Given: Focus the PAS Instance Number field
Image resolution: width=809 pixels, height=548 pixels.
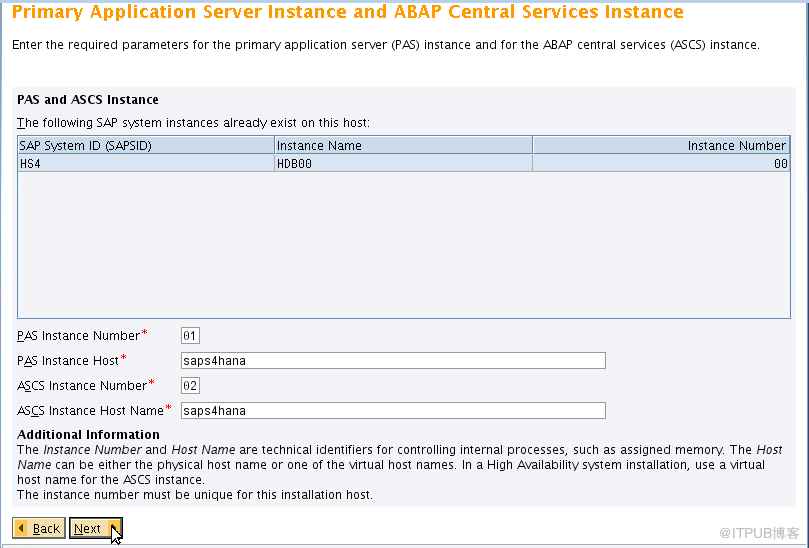Looking at the screenshot, I should pyautogui.click(x=190, y=336).
